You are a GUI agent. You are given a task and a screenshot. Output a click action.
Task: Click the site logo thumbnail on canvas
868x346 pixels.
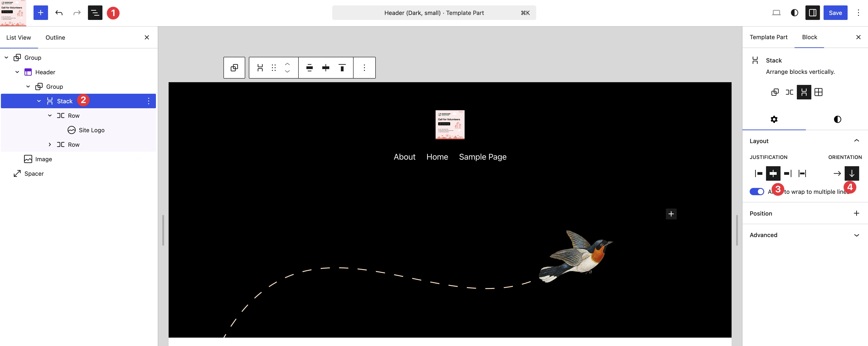point(450,125)
